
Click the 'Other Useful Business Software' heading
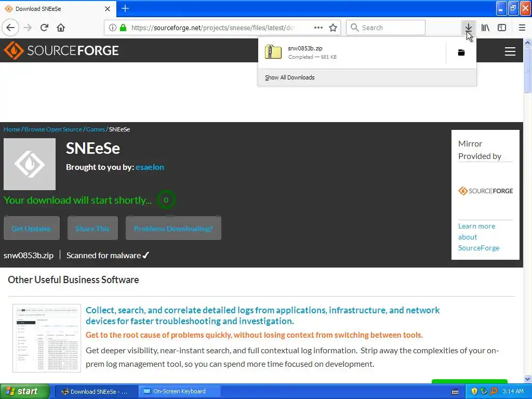pos(73,280)
